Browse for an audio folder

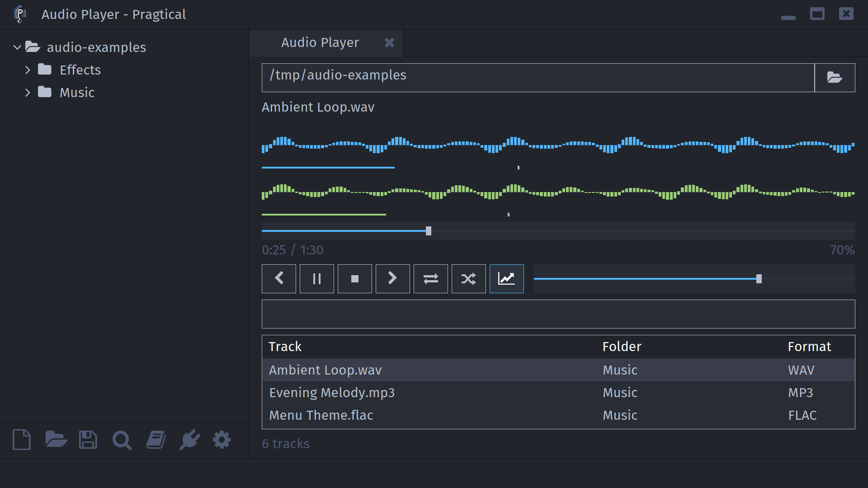pyautogui.click(x=835, y=78)
